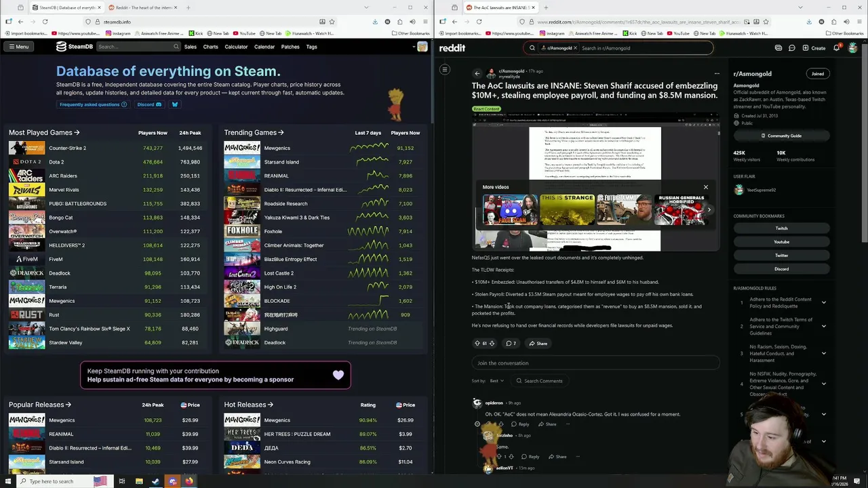Bookmark SteamDB with the star icon
Viewport: 868px width, 488px height.
point(332,22)
